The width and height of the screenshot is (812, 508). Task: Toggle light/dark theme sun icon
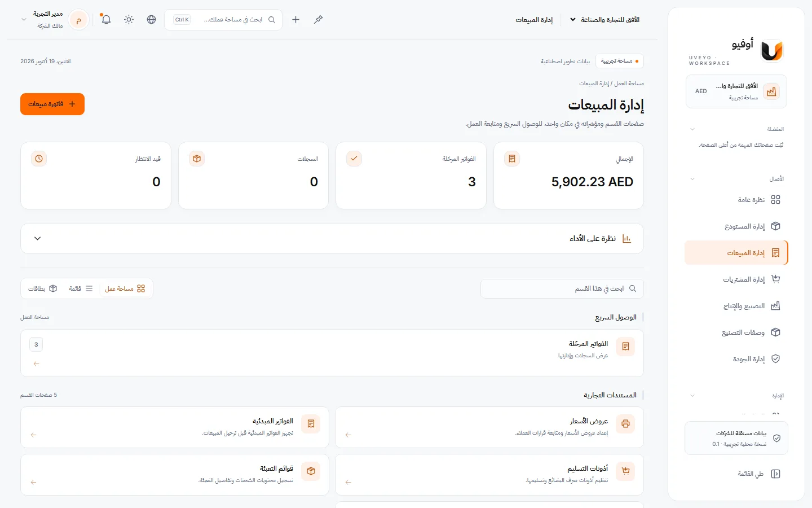tap(129, 20)
